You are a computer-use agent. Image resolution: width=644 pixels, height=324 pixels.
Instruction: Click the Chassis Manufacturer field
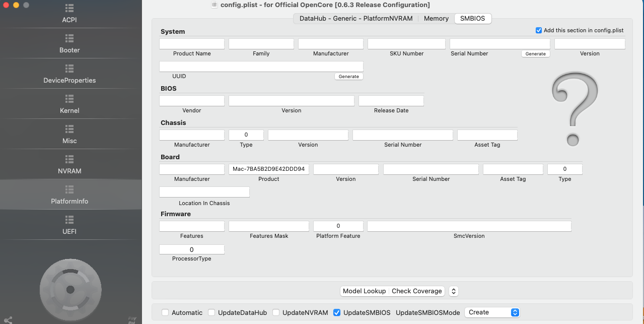tap(192, 135)
